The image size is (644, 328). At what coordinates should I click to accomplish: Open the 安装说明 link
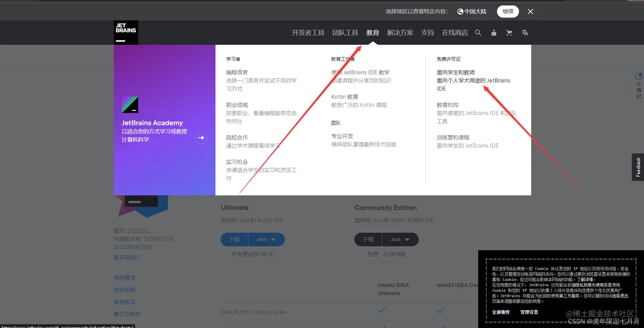pos(124,290)
